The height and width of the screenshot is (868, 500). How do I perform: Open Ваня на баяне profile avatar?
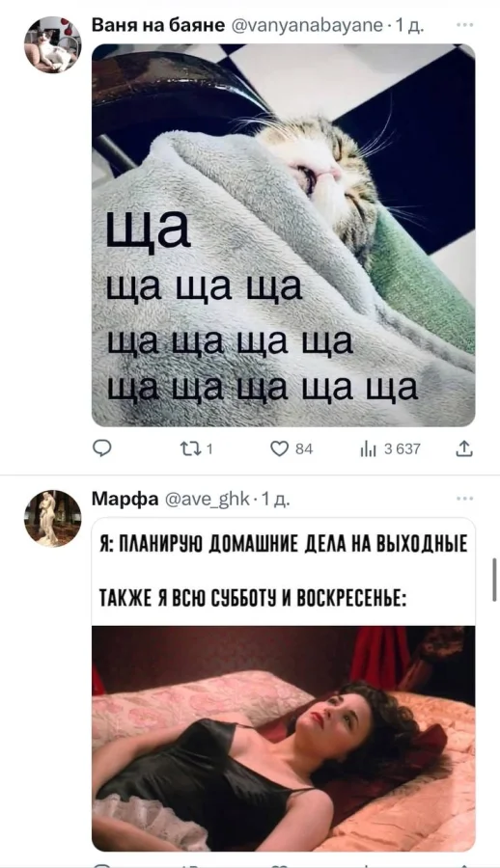click(53, 44)
